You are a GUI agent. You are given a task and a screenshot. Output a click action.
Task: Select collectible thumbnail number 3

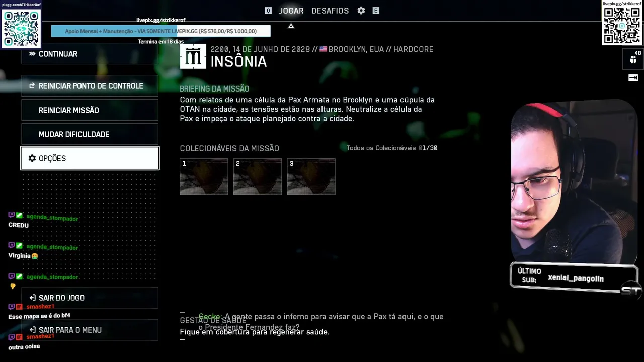311,176
